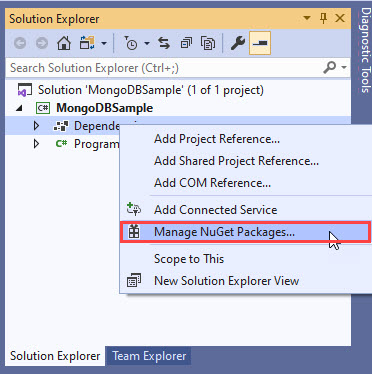Open the Solution Explorer window position dropdown

tap(307, 18)
